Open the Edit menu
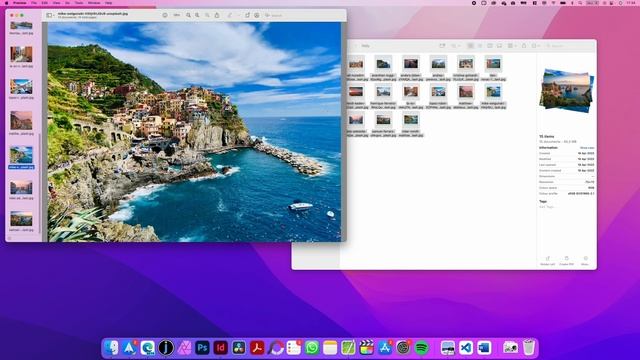Image resolution: width=640 pixels, height=360 pixels. (x=45, y=3)
